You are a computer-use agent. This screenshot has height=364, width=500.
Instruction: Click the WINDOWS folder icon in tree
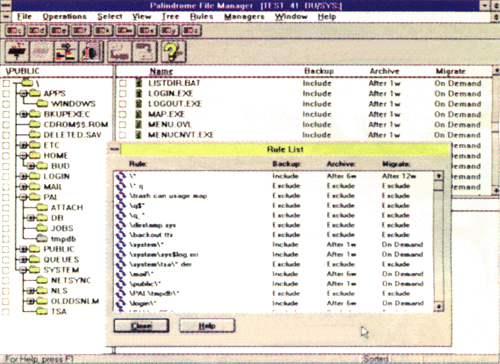tap(42, 103)
